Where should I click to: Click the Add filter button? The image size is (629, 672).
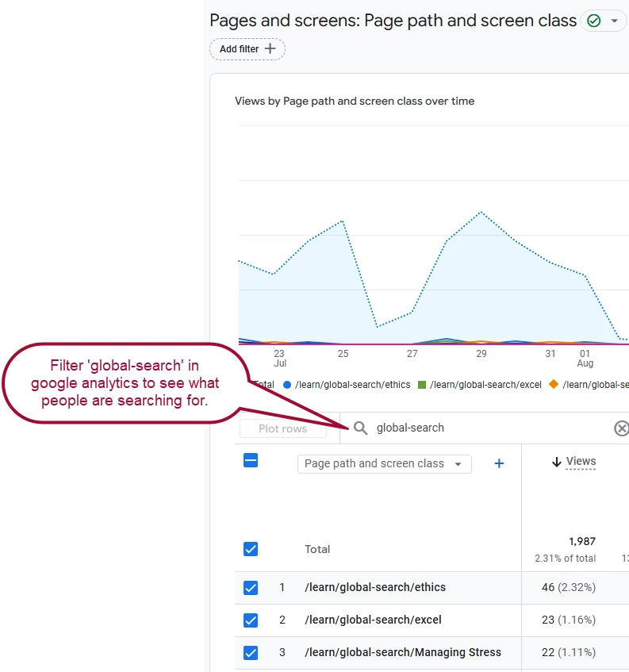tap(247, 49)
